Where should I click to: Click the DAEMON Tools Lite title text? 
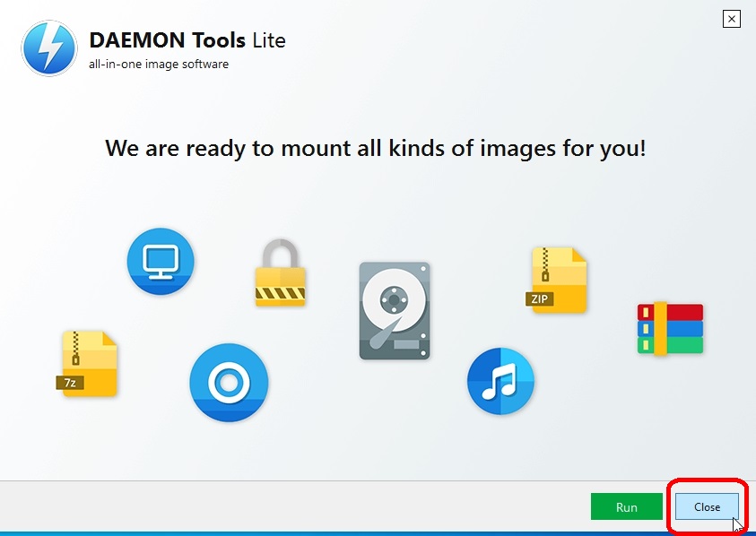point(187,40)
